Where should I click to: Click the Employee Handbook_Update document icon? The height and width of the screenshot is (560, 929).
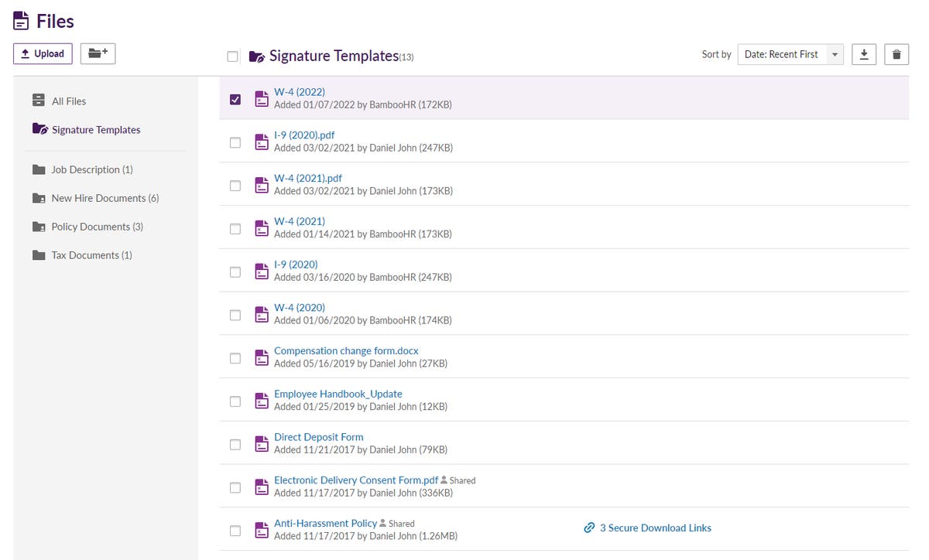tap(262, 401)
